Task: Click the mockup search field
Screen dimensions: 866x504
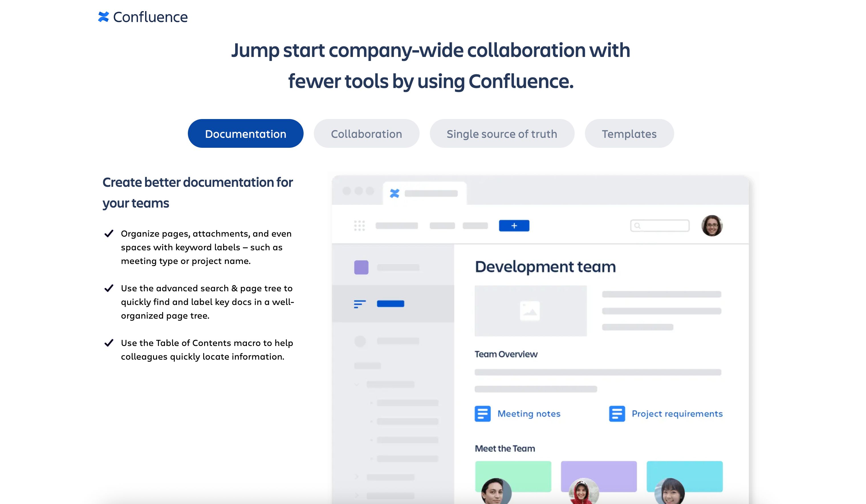Action: pos(660,226)
